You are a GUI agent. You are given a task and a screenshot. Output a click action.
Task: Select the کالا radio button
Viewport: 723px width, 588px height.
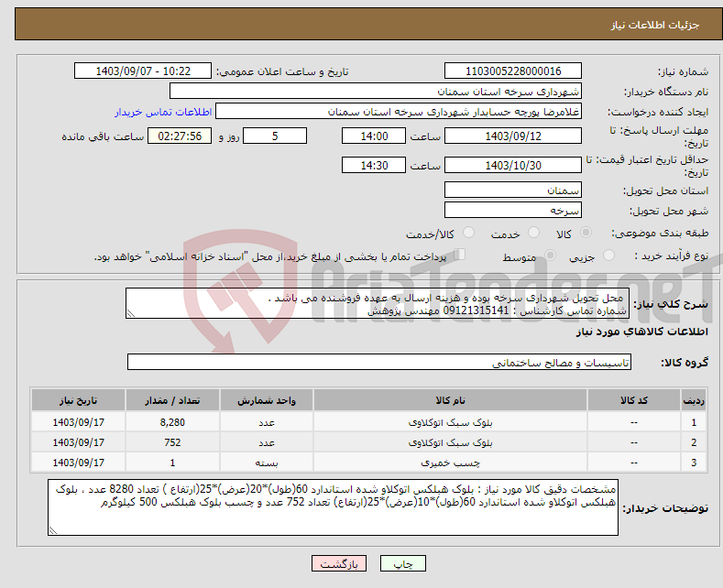click(586, 233)
